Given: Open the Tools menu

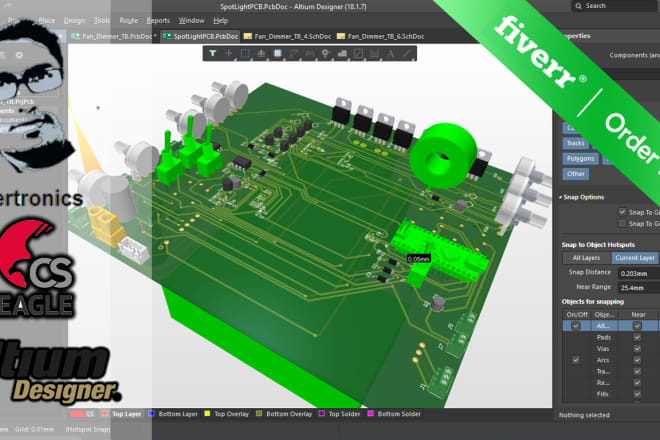Looking at the screenshot, I should coord(101,20).
